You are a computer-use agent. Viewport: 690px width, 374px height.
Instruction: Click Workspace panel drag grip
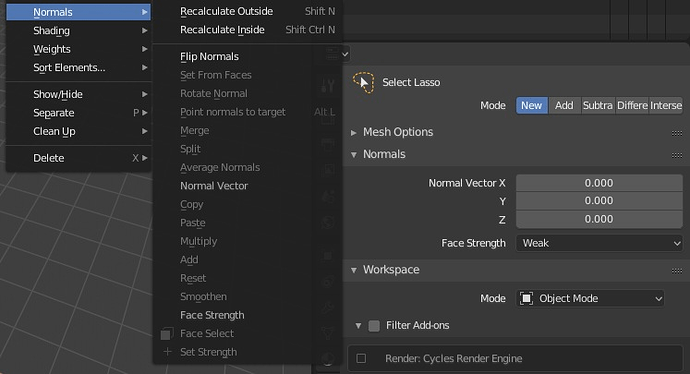click(677, 271)
